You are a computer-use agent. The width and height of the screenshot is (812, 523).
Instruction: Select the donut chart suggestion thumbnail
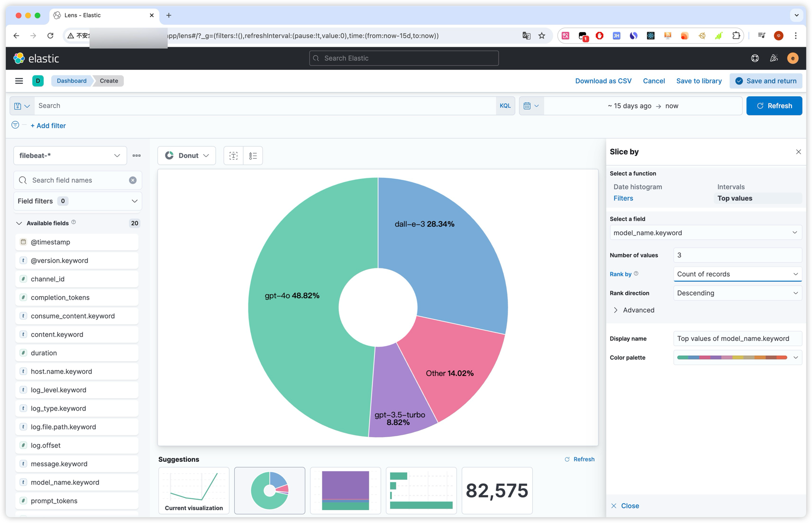(270, 490)
